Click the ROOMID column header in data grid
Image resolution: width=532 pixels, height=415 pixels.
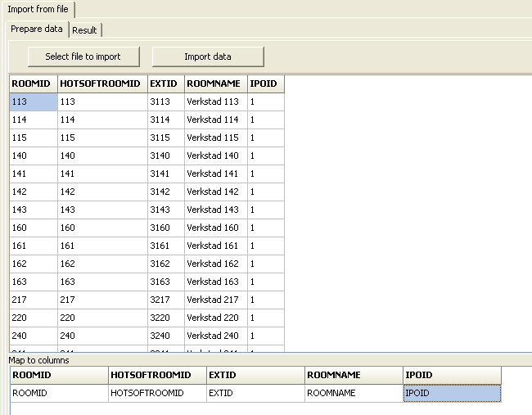pos(33,83)
